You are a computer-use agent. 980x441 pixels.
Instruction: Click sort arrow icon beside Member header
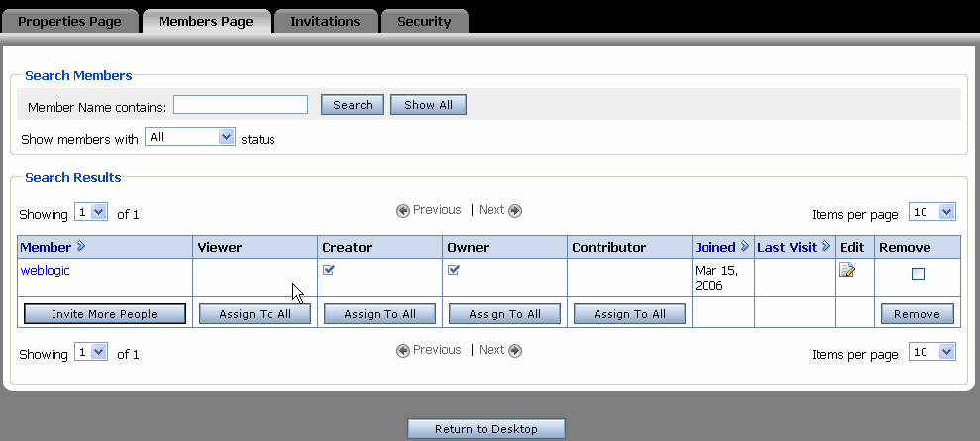(x=80, y=246)
